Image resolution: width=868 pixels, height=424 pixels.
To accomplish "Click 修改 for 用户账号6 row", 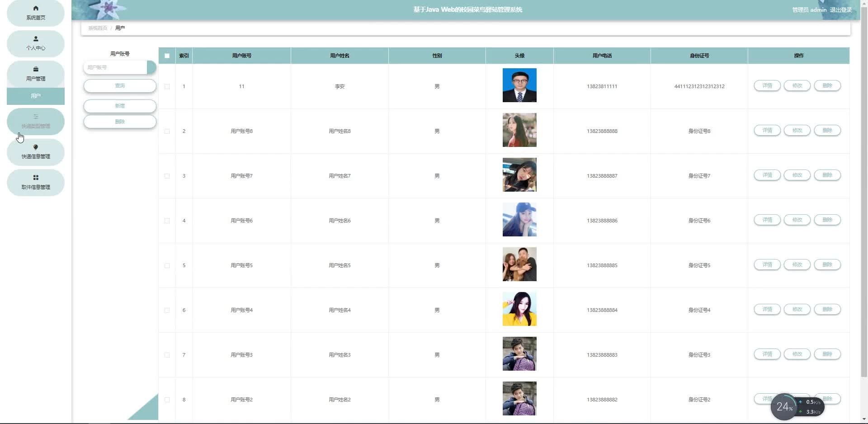I will (797, 220).
